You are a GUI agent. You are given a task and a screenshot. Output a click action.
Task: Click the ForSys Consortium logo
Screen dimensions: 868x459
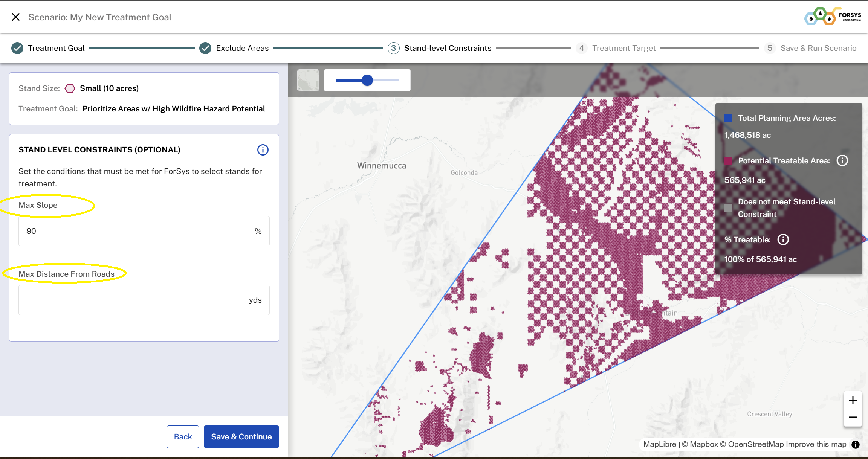[833, 17]
